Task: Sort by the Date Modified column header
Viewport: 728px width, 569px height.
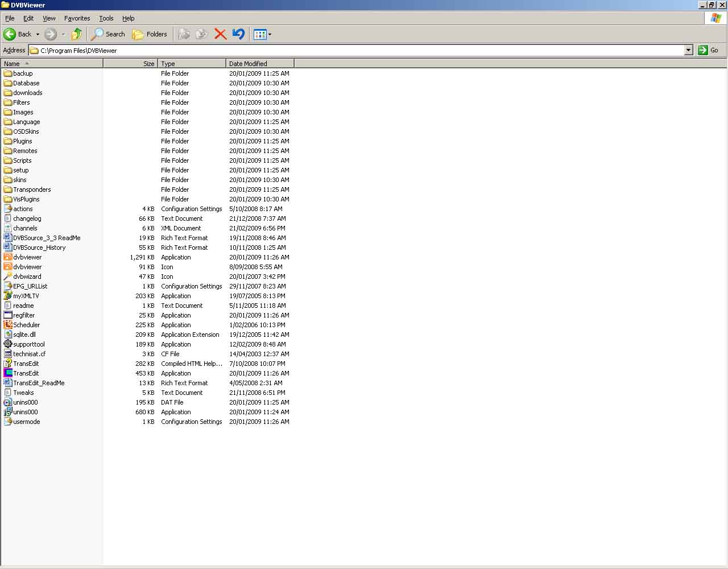Action: click(260, 63)
